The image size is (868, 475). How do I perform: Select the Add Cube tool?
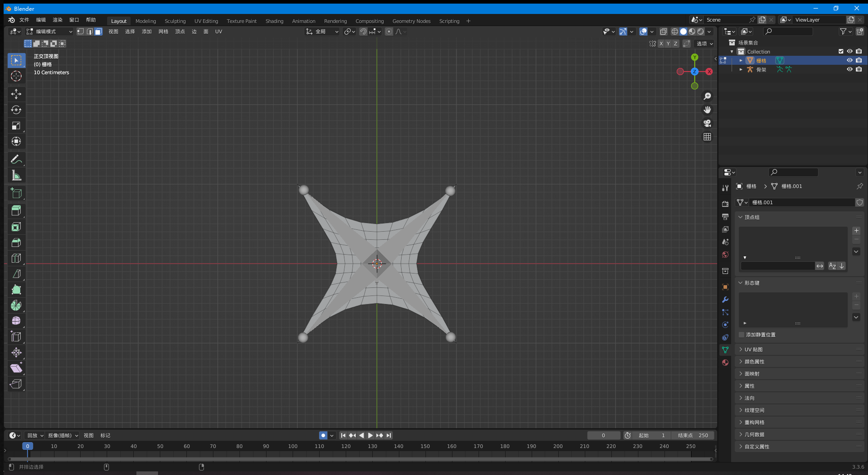[16, 193]
